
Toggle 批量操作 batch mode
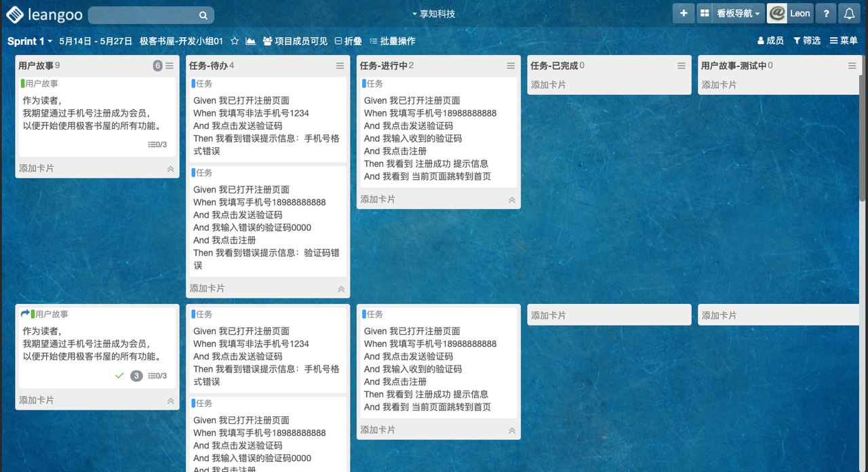[392, 41]
